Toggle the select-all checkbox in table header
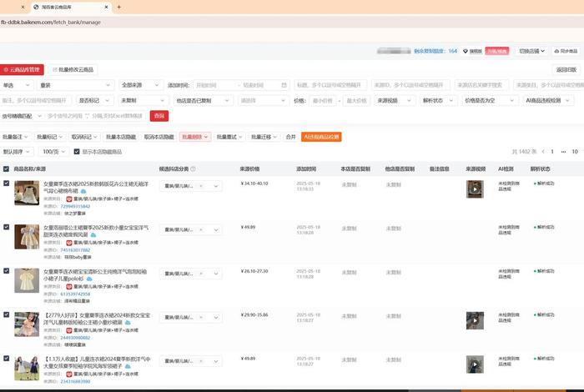Screen dimensions: 584x392 pos(6,169)
